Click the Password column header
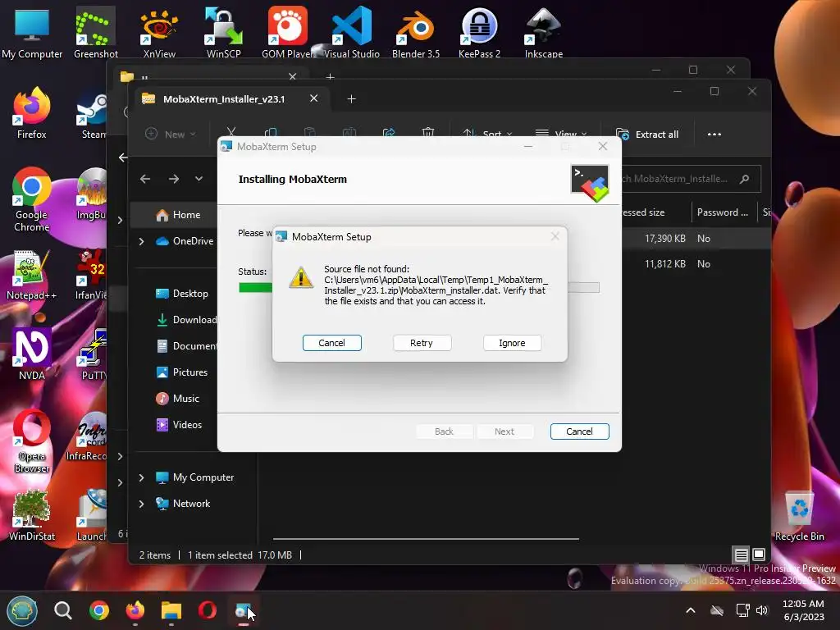The height and width of the screenshot is (630, 840). pos(724,212)
